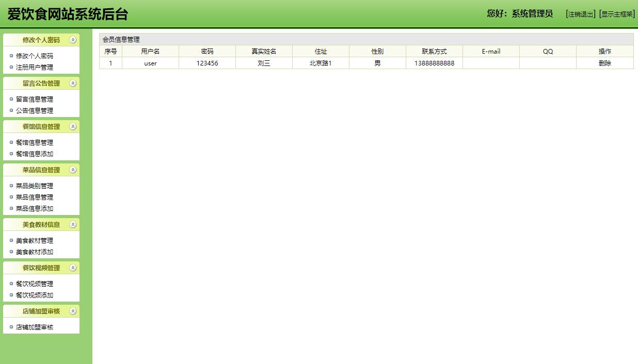Open 店铺加盟审核 sidebar link
The image size is (638, 364).
tap(35, 327)
